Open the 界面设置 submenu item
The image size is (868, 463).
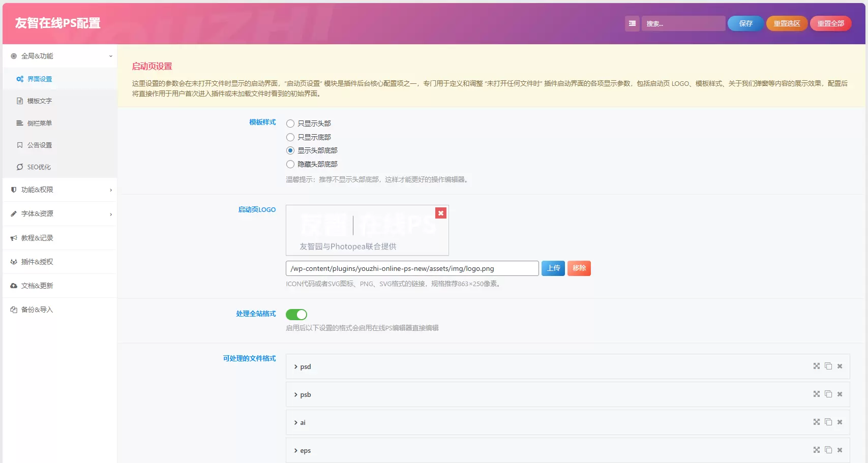pos(60,79)
